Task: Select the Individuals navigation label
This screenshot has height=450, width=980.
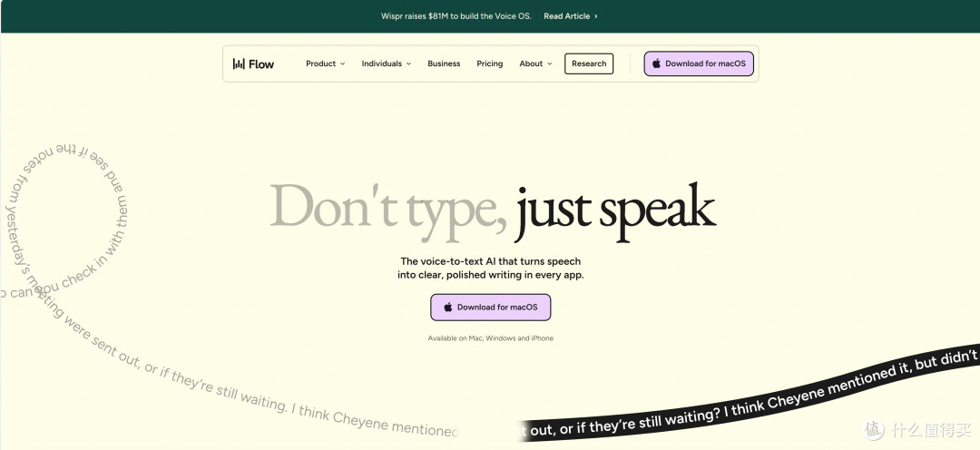Action: [x=382, y=64]
